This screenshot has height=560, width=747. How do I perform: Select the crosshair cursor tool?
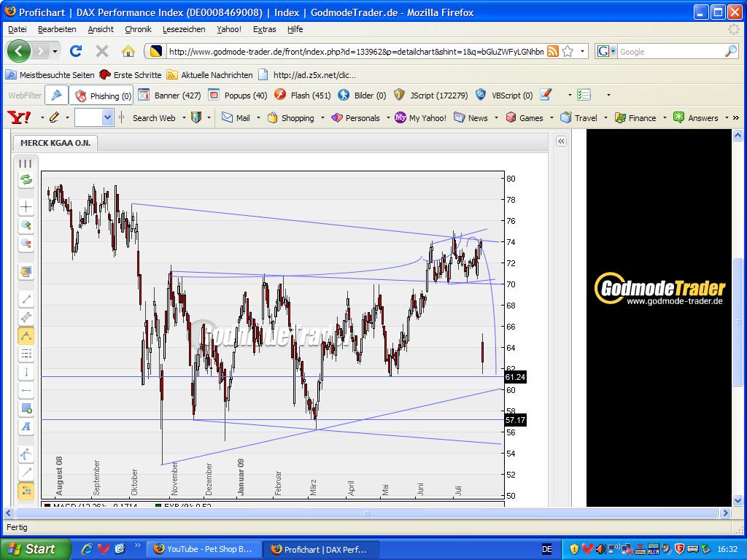click(26, 207)
